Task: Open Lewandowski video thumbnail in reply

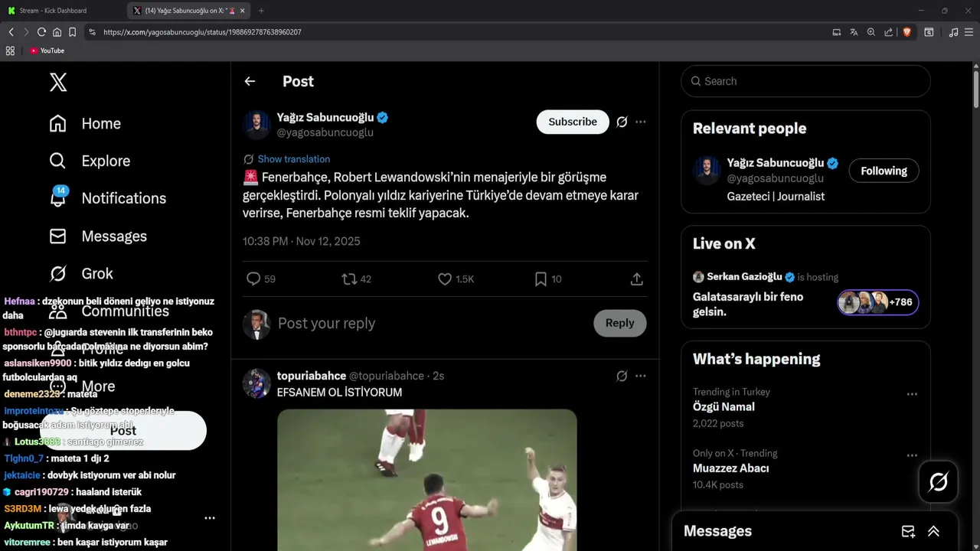Action: click(427, 480)
